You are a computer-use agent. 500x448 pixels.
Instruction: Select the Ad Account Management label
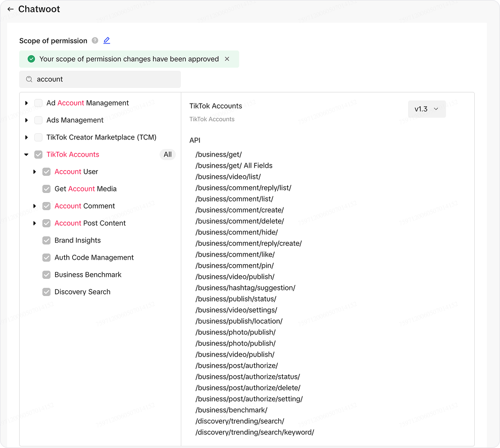88,103
